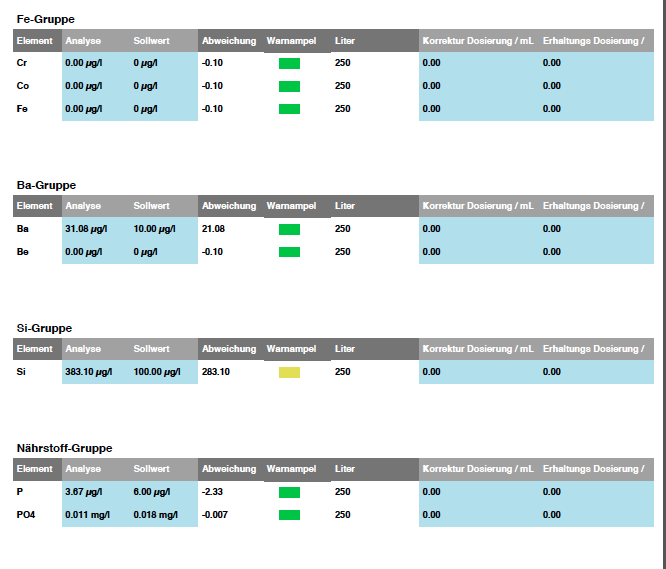Click the Fe row green warning indicator
666x569 pixels.
click(x=289, y=109)
